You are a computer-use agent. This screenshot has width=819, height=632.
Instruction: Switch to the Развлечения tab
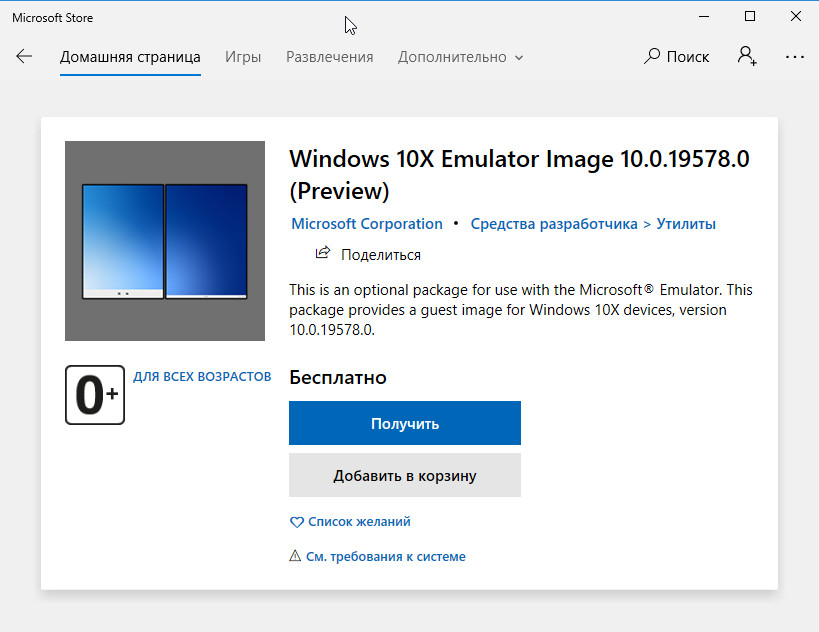click(x=330, y=56)
